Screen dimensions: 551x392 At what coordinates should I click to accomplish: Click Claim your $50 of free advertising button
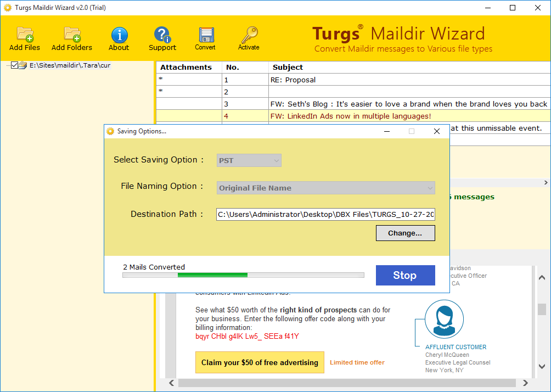click(260, 362)
